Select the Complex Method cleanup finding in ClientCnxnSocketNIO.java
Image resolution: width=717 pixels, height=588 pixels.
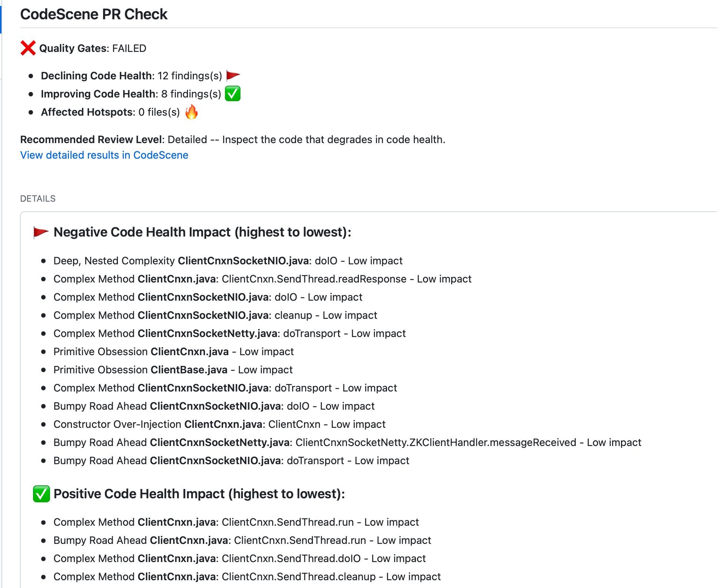coord(215,315)
